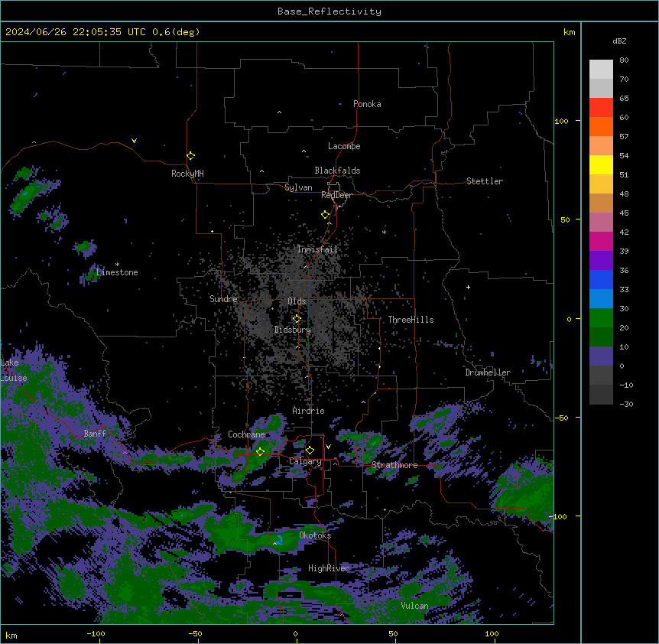
Task: Click the HighRiver town label
Action: (x=329, y=568)
